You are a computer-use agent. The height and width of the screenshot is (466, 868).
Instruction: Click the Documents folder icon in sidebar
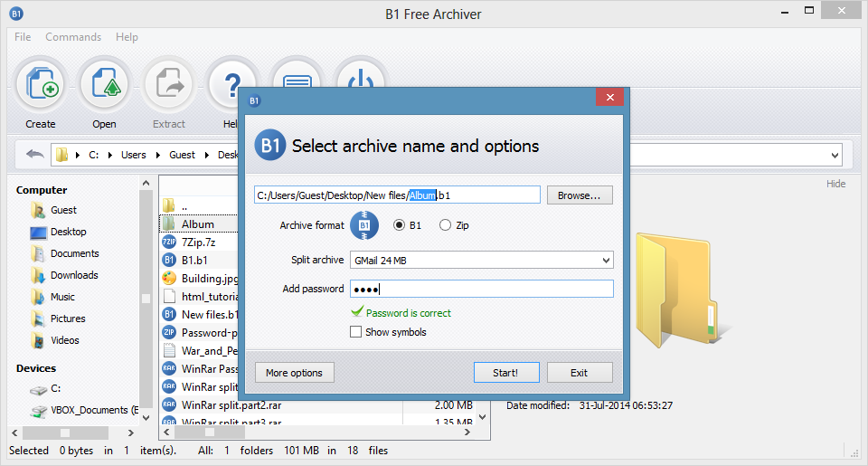coord(38,253)
